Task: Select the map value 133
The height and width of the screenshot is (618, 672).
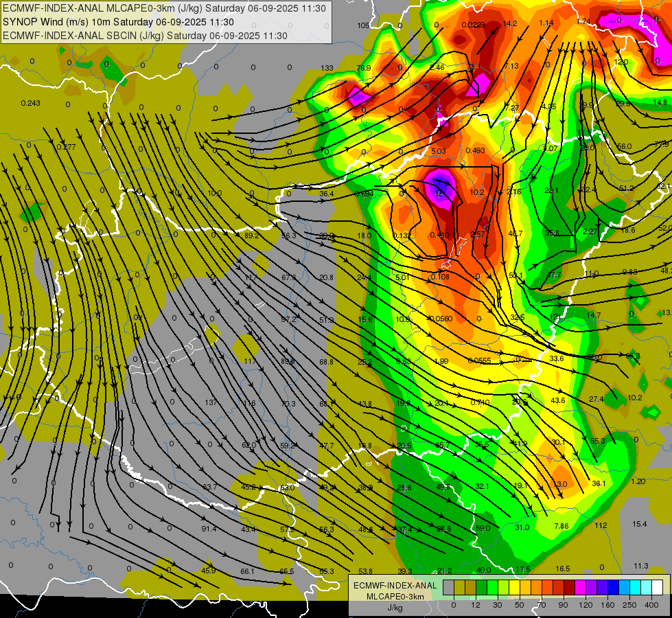Action: (327, 68)
